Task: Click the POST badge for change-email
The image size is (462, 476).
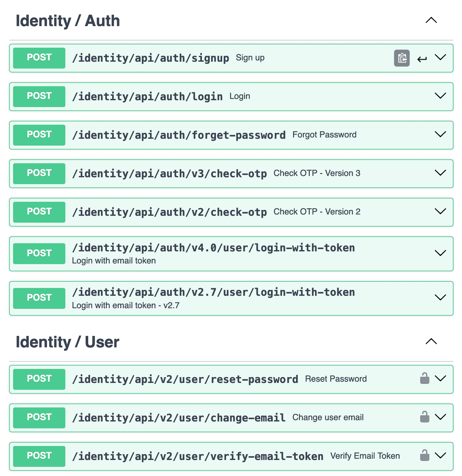Action: click(x=39, y=418)
